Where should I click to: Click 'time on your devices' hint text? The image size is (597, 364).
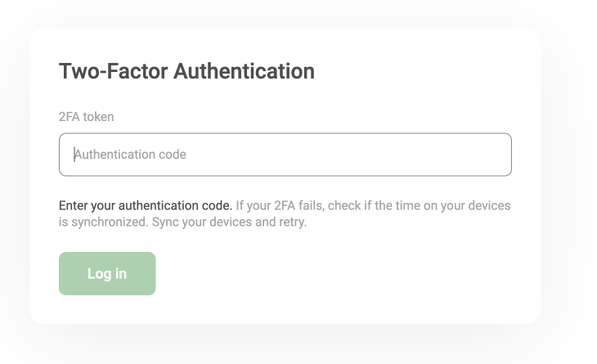pos(453,205)
